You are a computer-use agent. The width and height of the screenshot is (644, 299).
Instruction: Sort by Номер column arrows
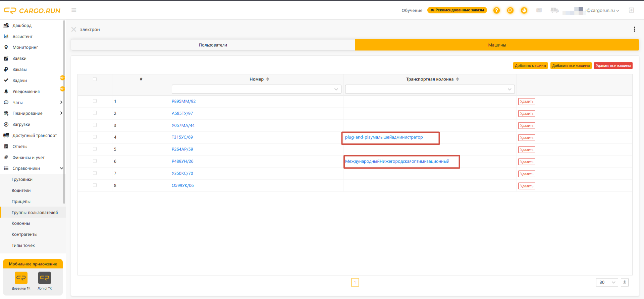tap(268, 79)
